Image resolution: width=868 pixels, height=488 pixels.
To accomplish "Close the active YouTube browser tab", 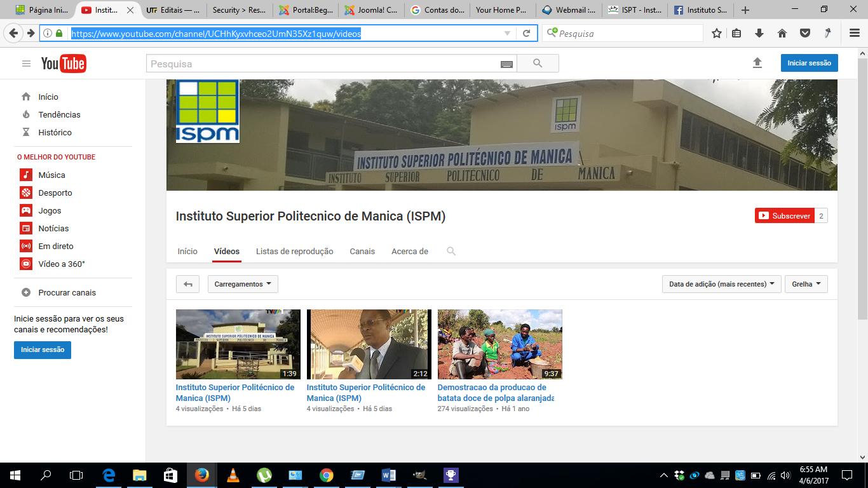I will (x=131, y=10).
